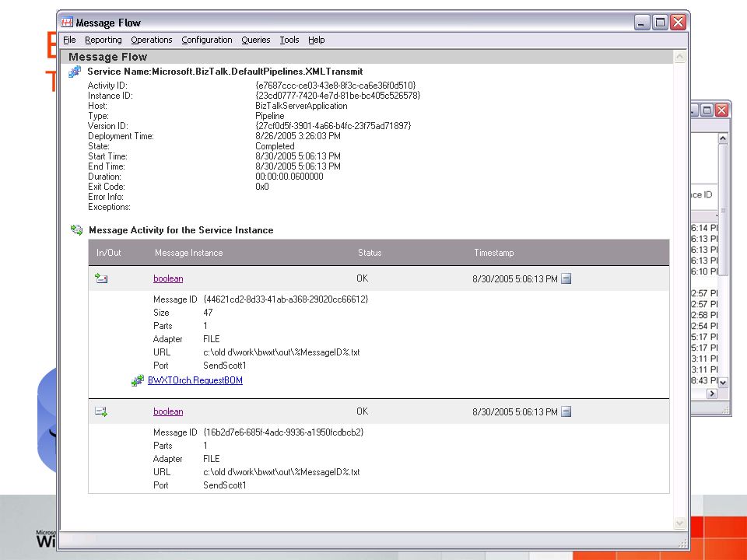The width and height of the screenshot is (747, 560).
Task: Click the Message Flow title bar app icon
Action: click(67, 23)
